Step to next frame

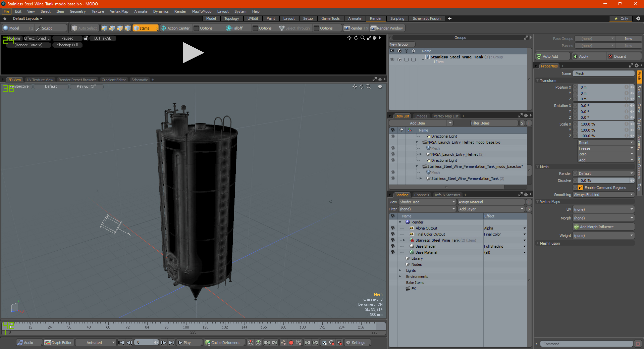[x=163, y=343]
